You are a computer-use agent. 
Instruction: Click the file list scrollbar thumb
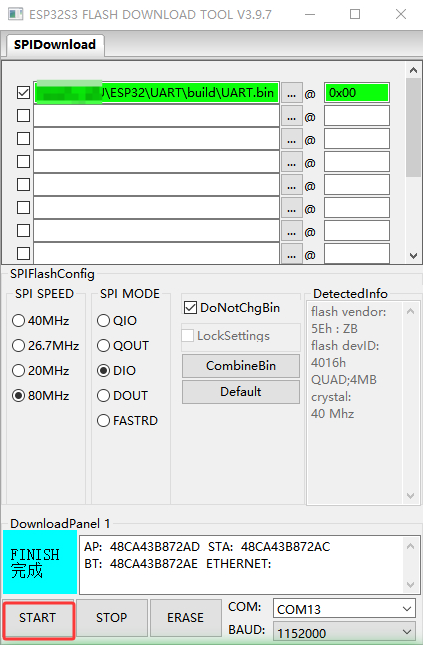coord(413,128)
